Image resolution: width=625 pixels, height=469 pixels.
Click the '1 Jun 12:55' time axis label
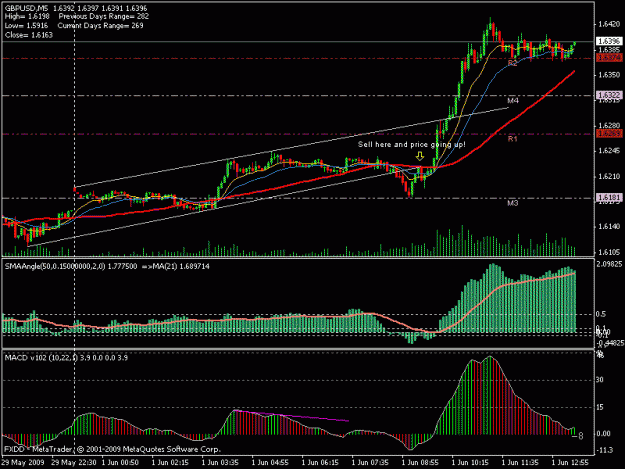click(x=570, y=463)
